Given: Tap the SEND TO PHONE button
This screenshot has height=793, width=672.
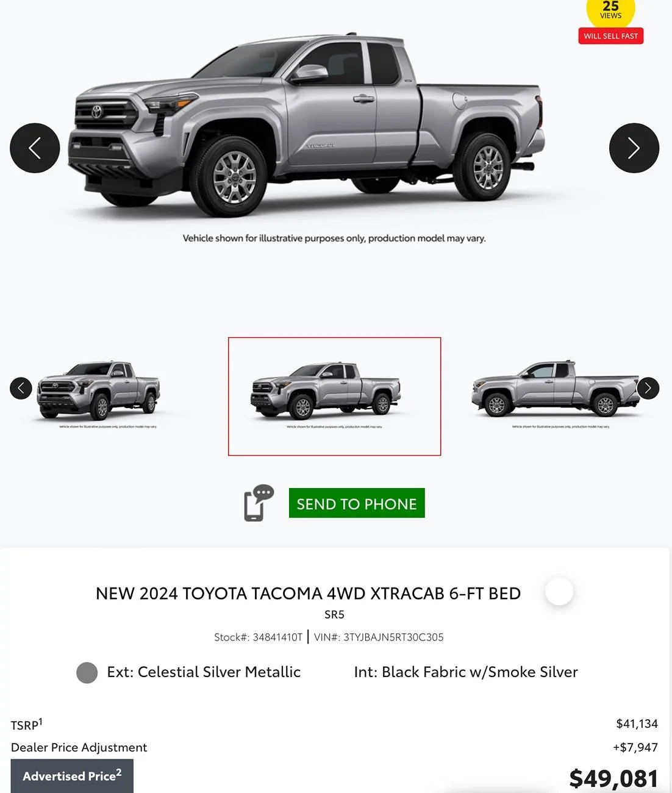Looking at the screenshot, I should coord(357,503).
